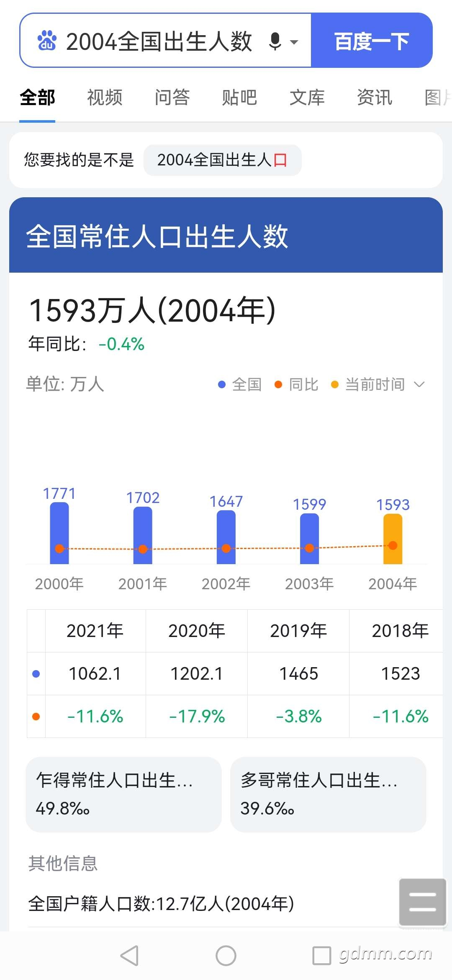This screenshot has width=452, height=980.
Task: Expand the chart legend chevron
Action: point(419,384)
